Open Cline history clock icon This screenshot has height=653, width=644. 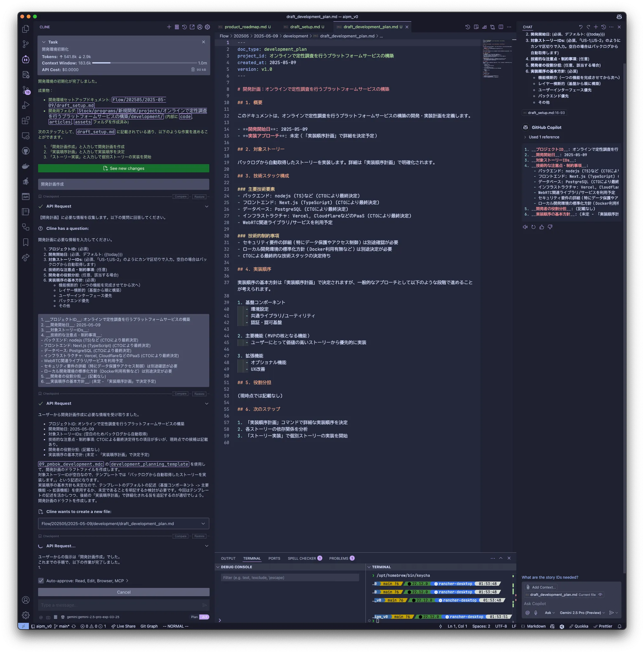184,27
